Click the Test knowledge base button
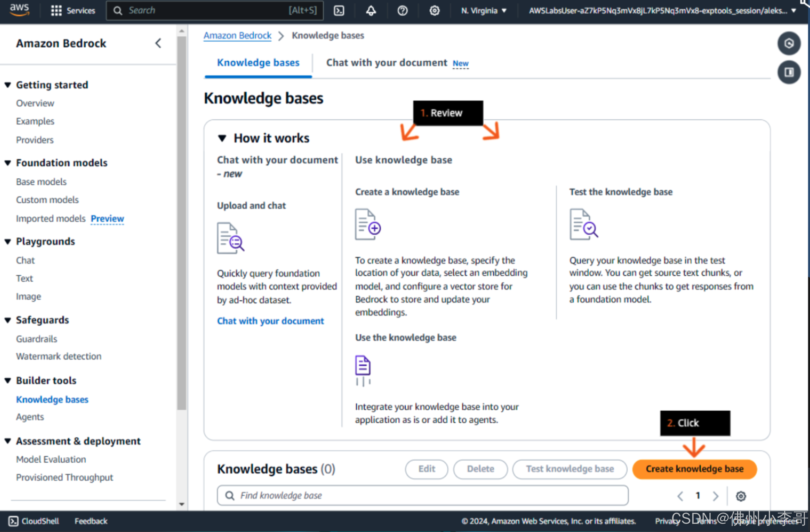The width and height of the screenshot is (810, 532). click(x=570, y=469)
